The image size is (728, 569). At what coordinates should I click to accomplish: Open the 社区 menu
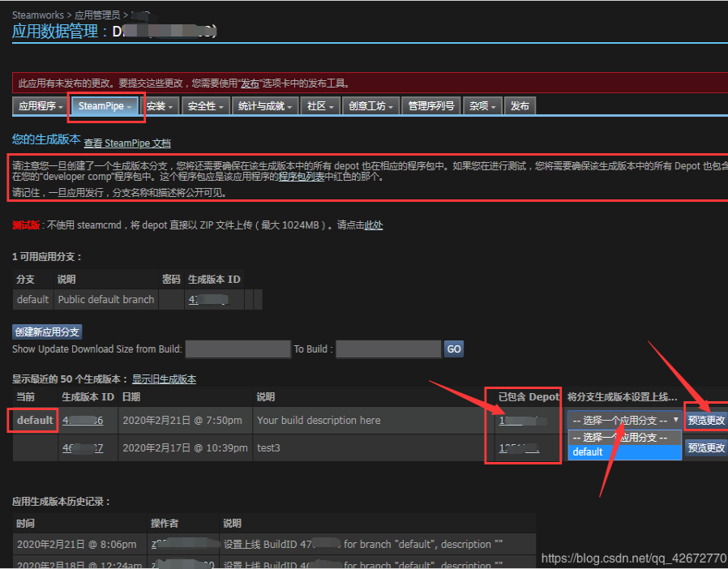coord(320,106)
